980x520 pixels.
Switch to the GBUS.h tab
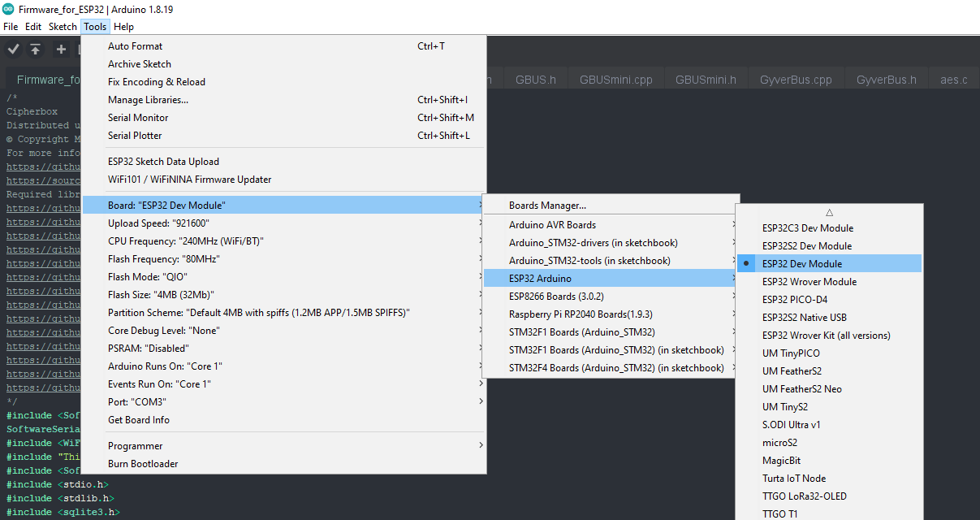536,80
